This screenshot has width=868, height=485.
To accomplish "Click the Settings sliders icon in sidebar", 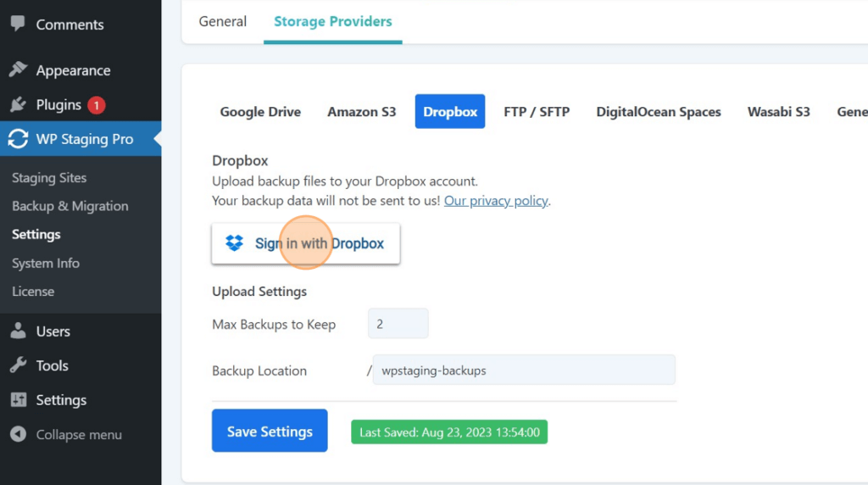I will 19,399.
